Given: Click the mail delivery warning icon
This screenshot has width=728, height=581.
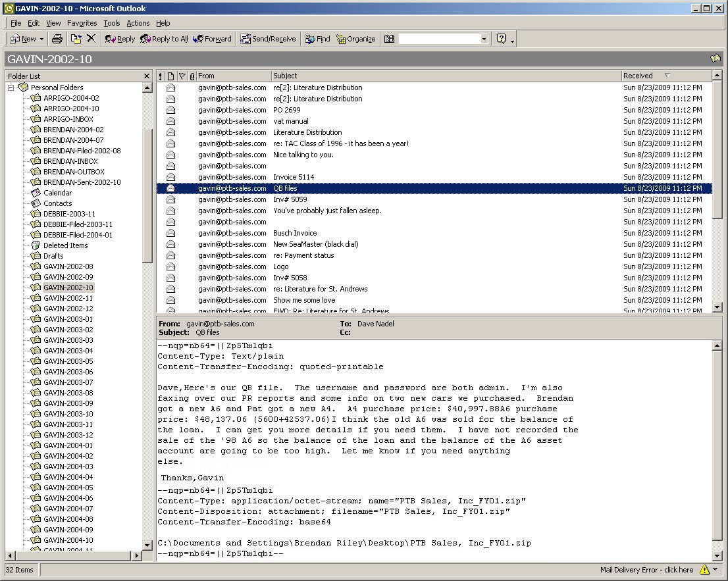Looking at the screenshot, I should (x=704, y=569).
